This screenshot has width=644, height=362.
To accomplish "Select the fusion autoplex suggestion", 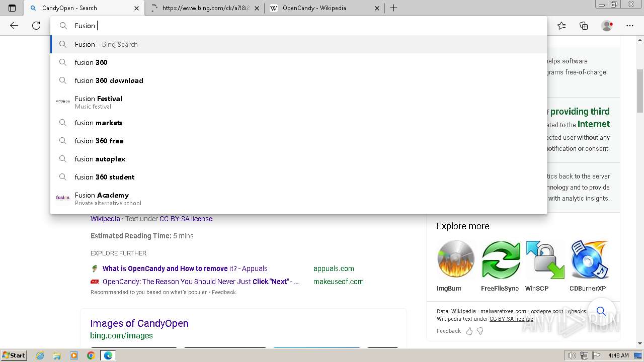I will pos(299,159).
